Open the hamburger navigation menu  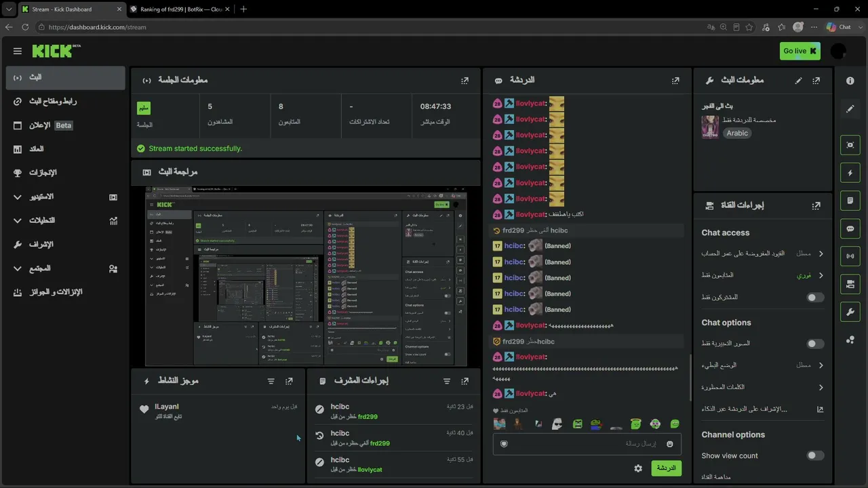18,51
